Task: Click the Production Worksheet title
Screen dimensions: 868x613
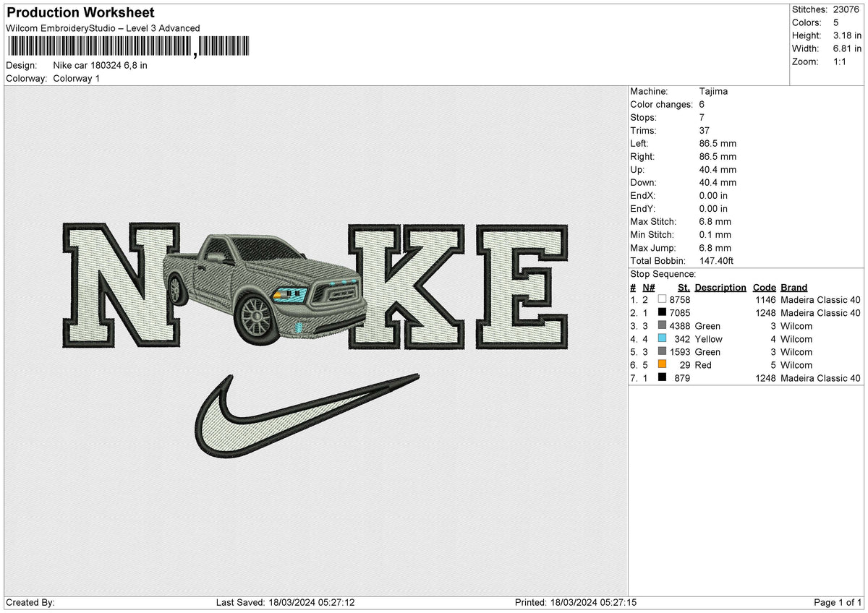Action: (80, 13)
